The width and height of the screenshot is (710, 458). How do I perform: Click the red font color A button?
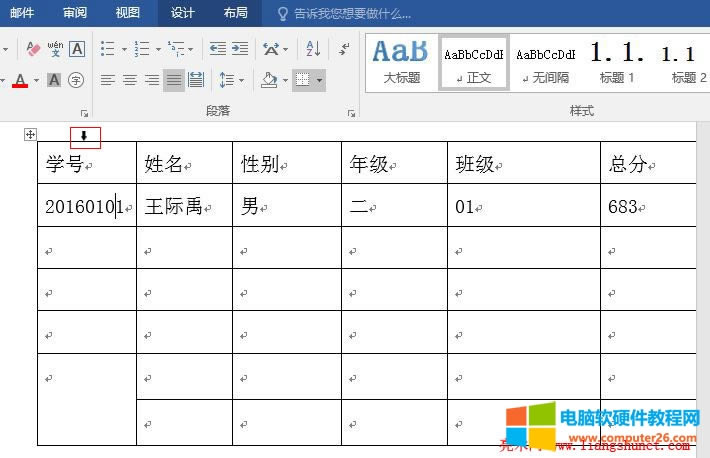[x=20, y=81]
